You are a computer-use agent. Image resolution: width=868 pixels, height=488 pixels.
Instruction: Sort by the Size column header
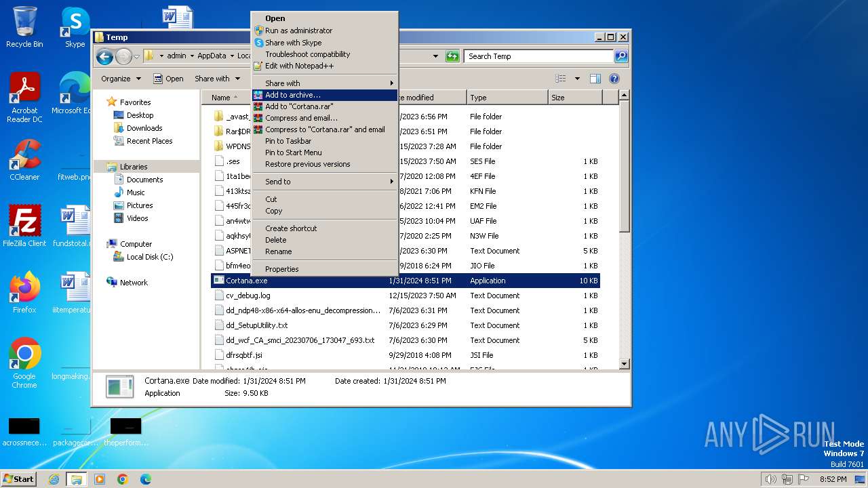click(574, 98)
